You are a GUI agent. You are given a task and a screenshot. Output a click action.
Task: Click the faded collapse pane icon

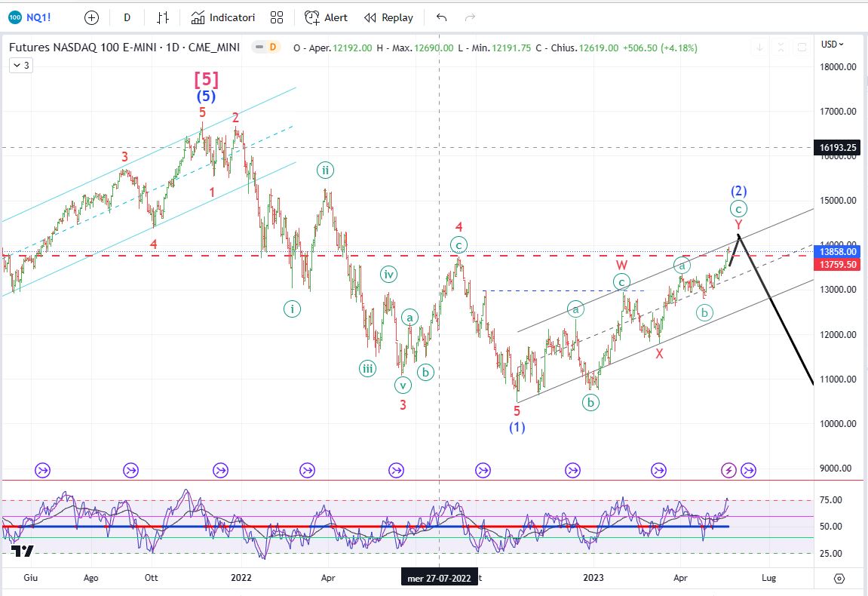pyautogui.click(x=781, y=48)
